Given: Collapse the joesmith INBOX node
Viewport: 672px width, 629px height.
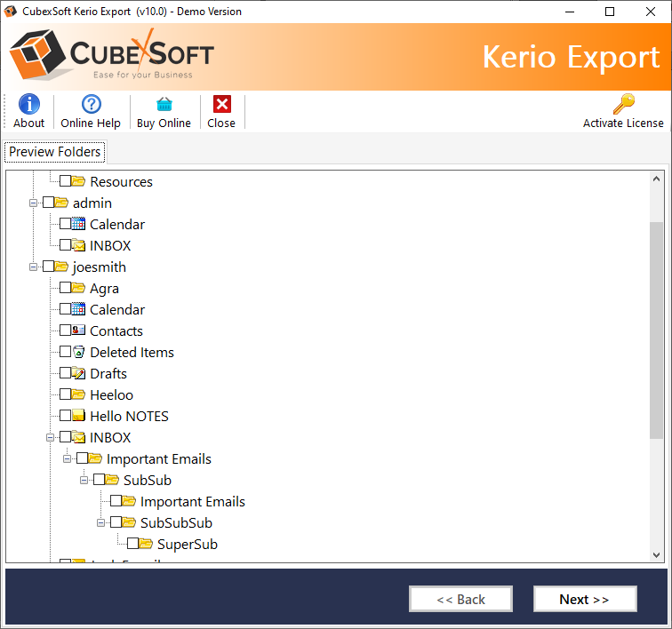Looking at the screenshot, I should [x=50, y=437].
